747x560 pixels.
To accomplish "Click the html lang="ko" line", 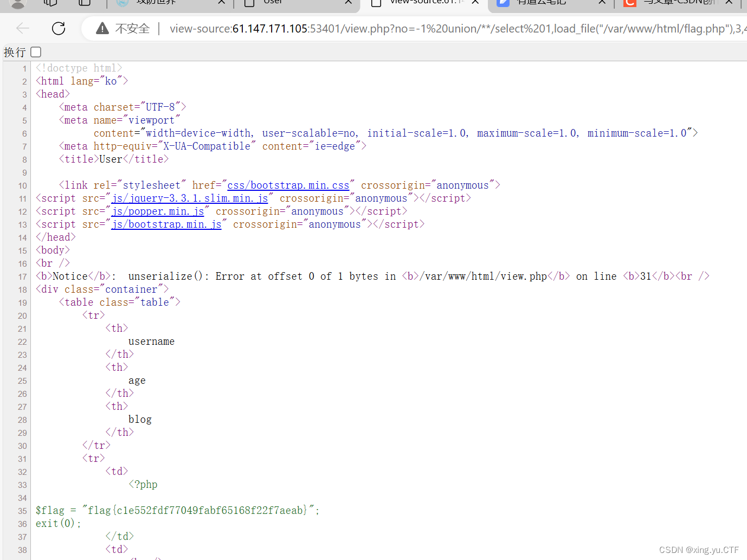I will pos(82,81).
